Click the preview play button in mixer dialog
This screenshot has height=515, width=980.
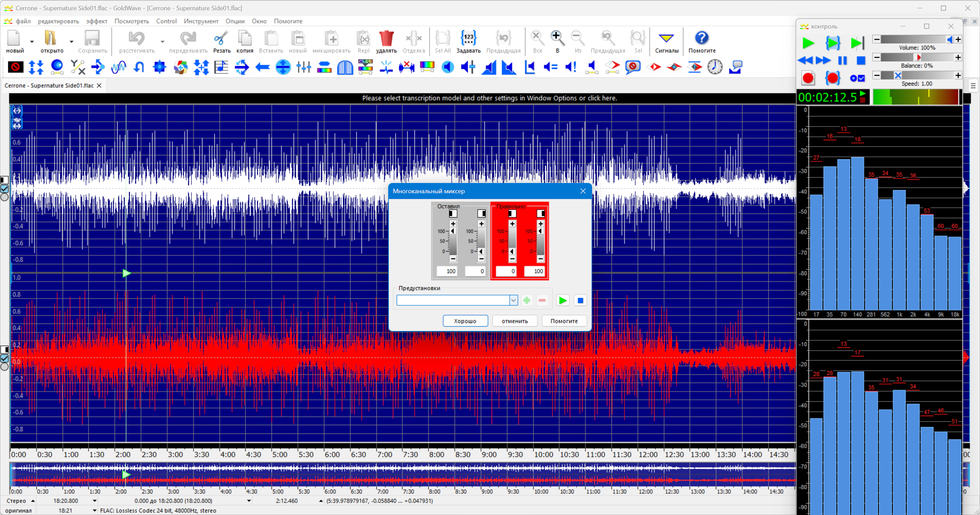click(x=562, y=300)
